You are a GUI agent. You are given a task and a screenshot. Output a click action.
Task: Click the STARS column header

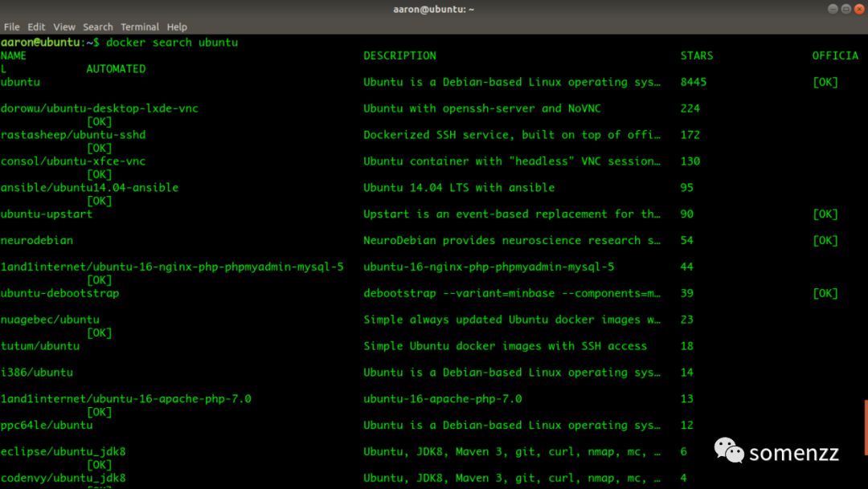697,55
